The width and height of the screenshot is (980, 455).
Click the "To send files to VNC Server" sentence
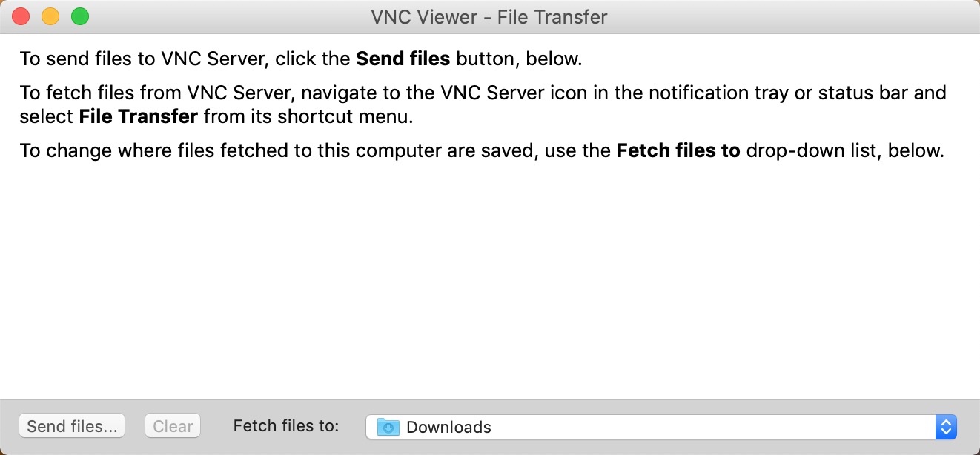pyautogui.click(x=148, y=59)
